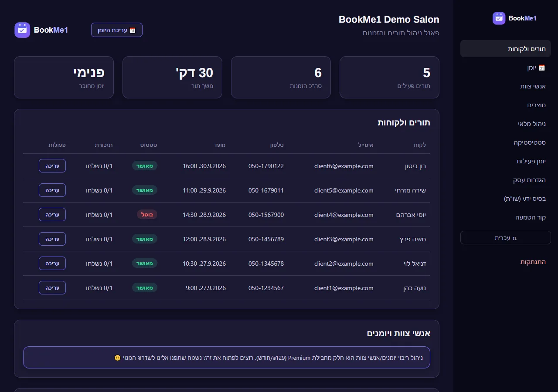Go to אנשי צוות in the sidebar
558x392 pixels.
506,86
